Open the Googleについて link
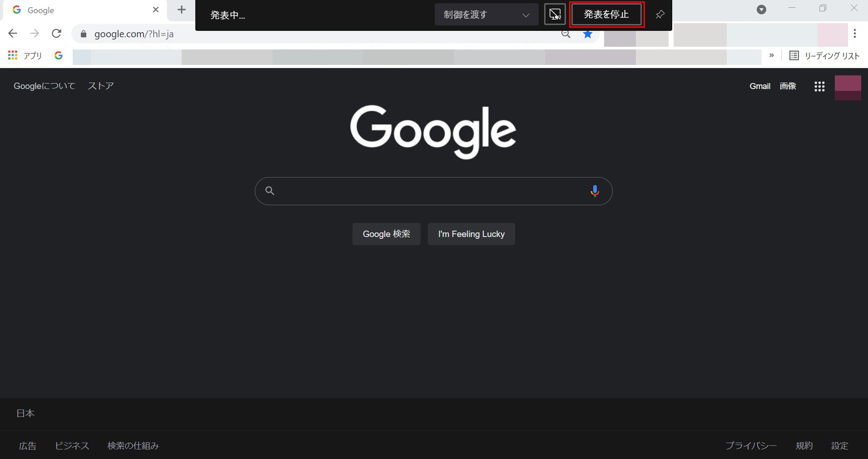Screen dimensions: 868x459 45,86
